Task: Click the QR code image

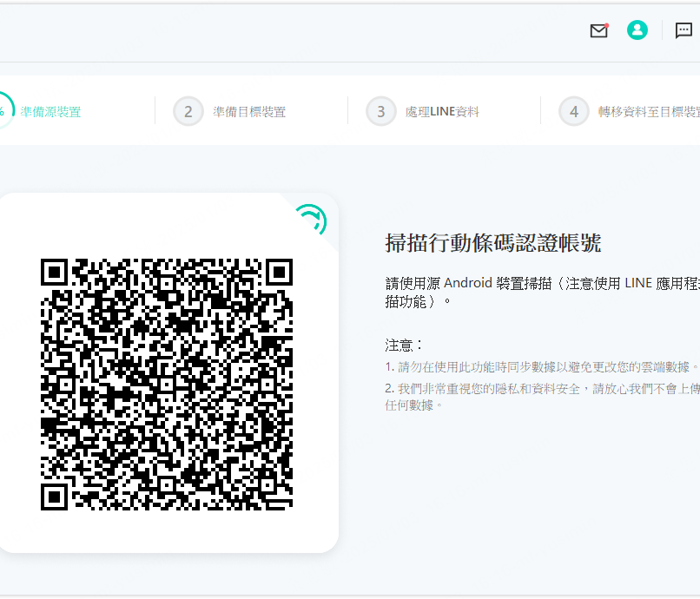Action: tap(167, 384)
